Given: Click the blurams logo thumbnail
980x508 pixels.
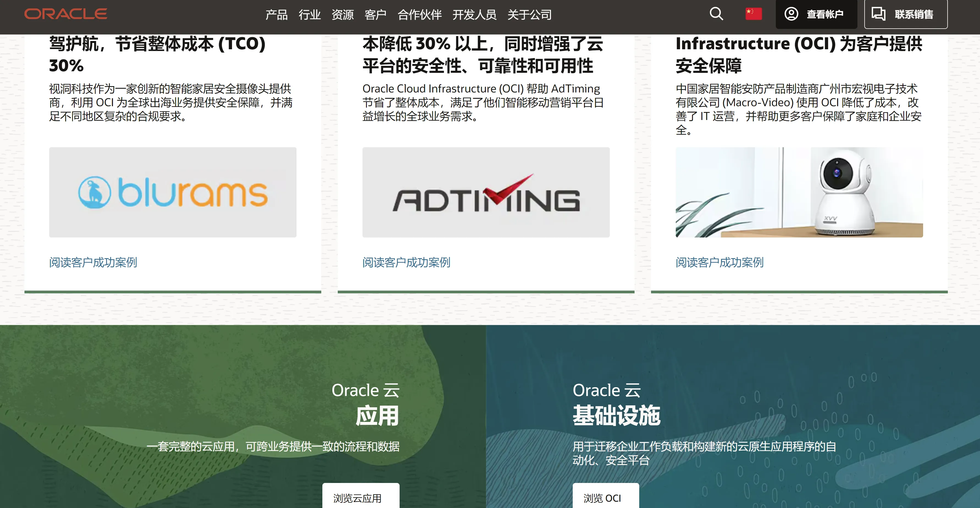Looking at the screenshot, I should tap(173, 192).
